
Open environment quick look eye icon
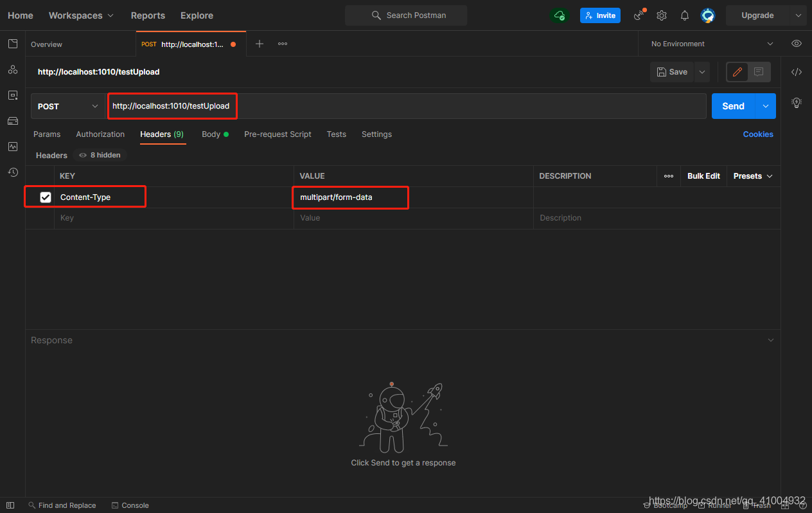point(797,44)
